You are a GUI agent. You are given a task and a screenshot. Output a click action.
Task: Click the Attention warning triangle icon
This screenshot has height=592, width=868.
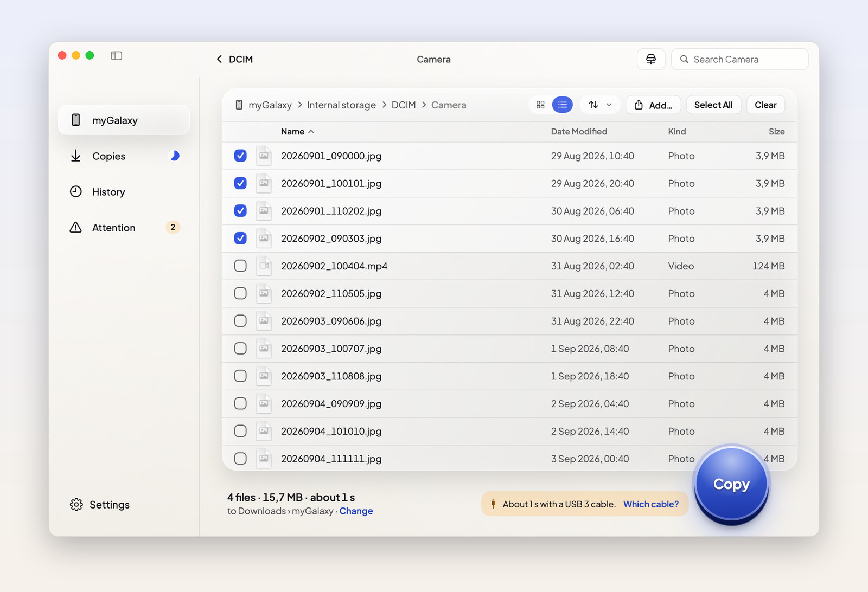coord(76,227)
